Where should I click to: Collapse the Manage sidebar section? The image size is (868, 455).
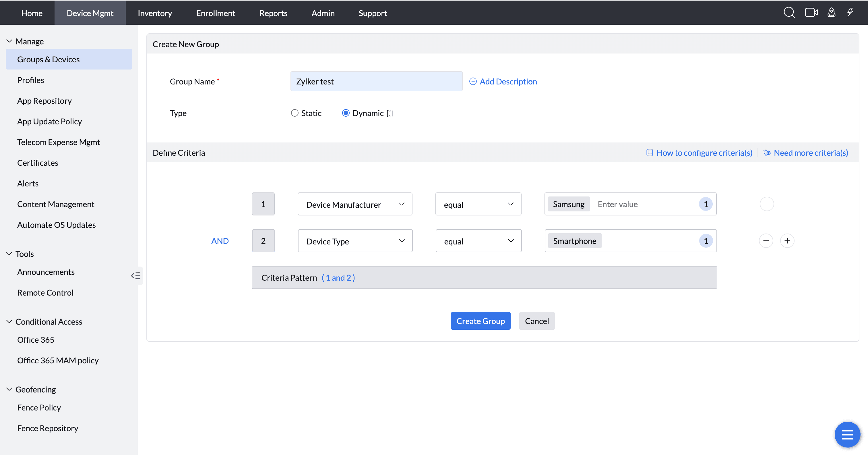coord(9,41)
